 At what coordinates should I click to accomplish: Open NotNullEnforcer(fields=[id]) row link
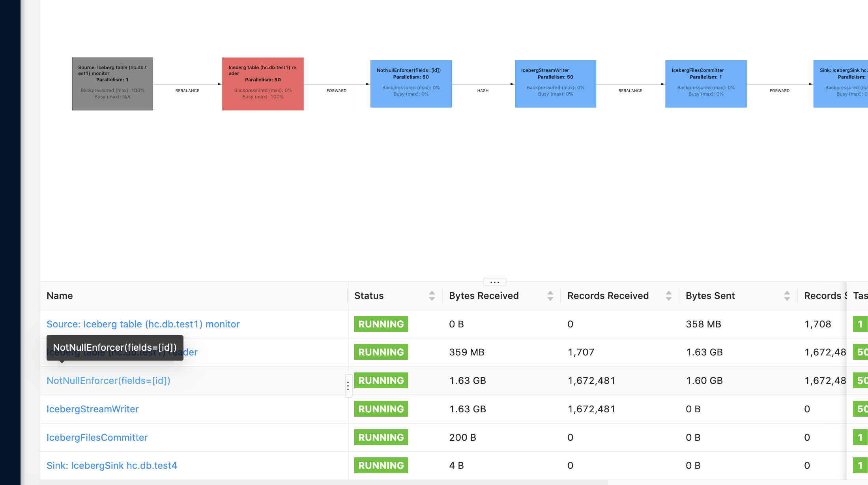pyautogui.click(x=108, y=381)
